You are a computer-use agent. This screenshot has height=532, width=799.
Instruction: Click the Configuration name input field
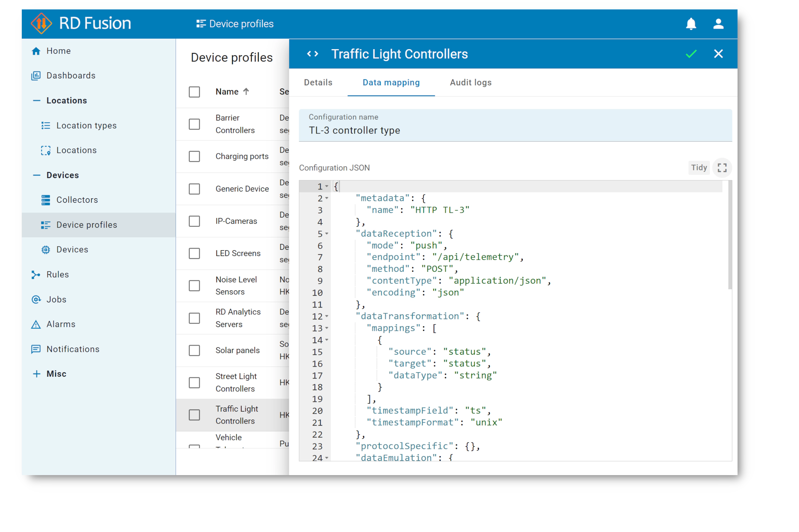point(515,130)
